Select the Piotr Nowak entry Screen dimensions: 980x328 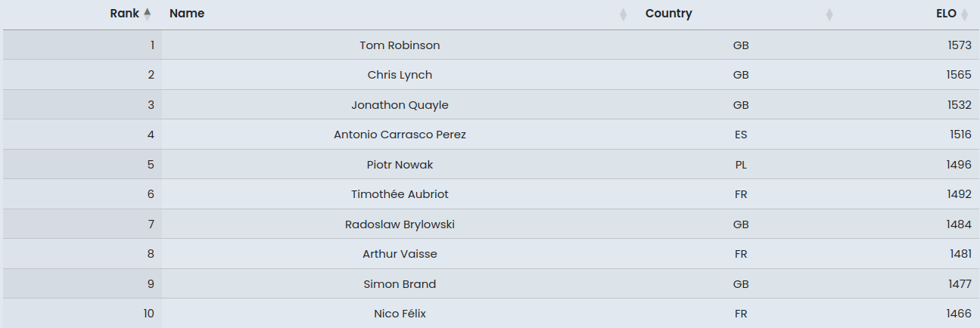pos(400,165)
